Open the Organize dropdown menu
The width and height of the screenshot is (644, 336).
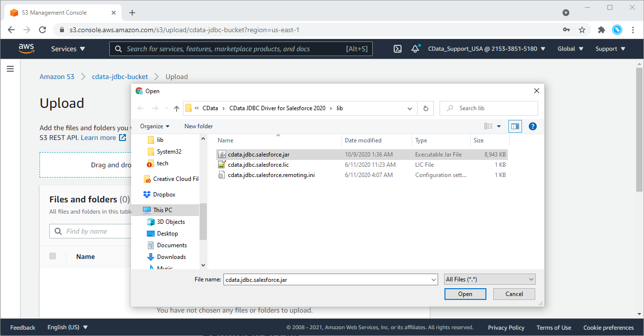tap(155, 126)
